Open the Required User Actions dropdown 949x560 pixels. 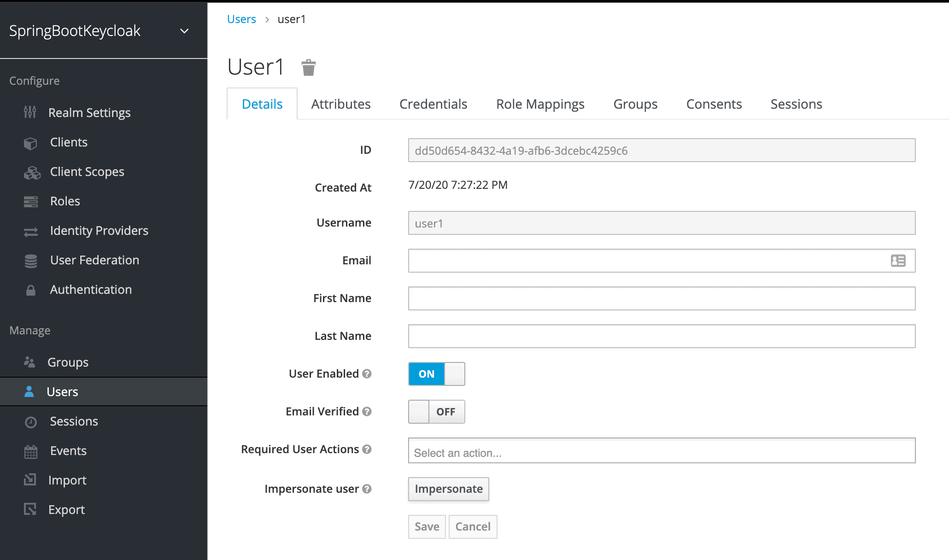coord(662,452)
